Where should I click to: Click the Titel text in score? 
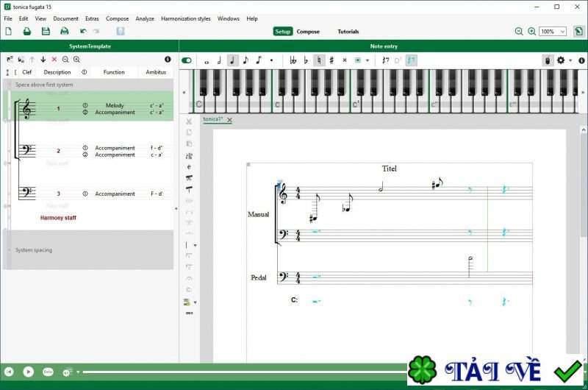(390, 169)
